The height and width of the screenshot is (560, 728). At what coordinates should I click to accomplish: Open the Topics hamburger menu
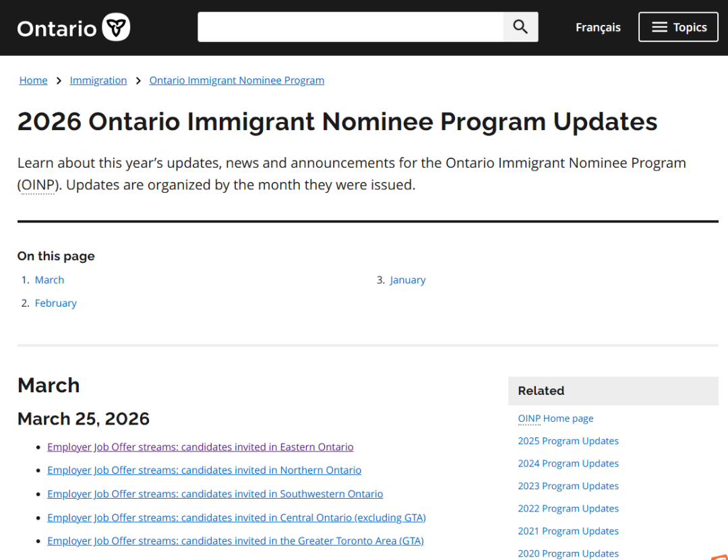click(x=678, y=27)
